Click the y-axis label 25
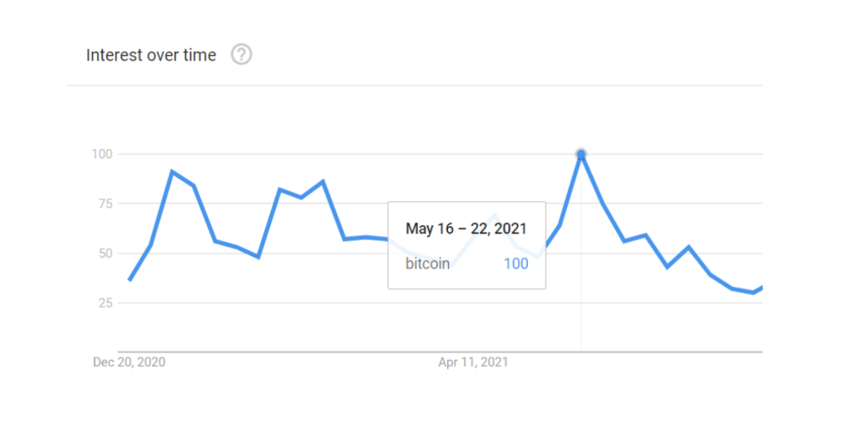The width and height of the screenshot is (868, 429). click(x=105, y=303)
